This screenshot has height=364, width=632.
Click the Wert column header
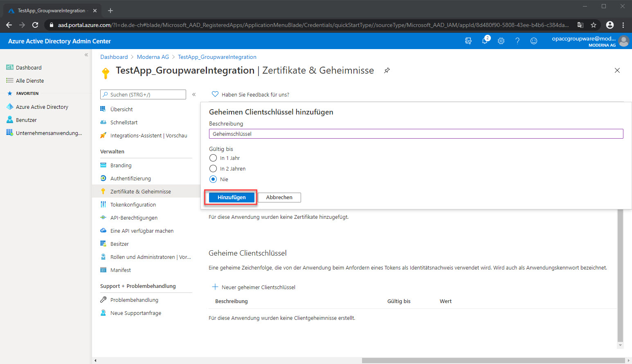(445, 301)
